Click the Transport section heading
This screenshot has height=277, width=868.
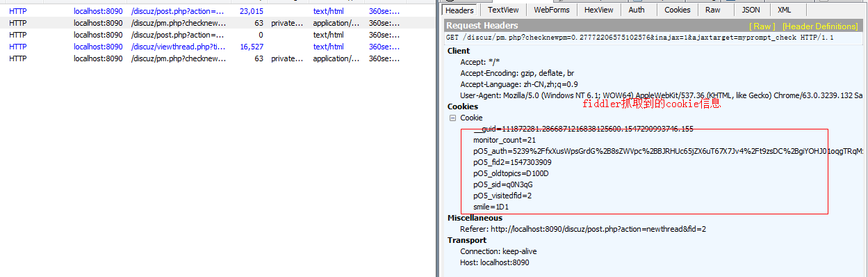click(x=467, y=240)
